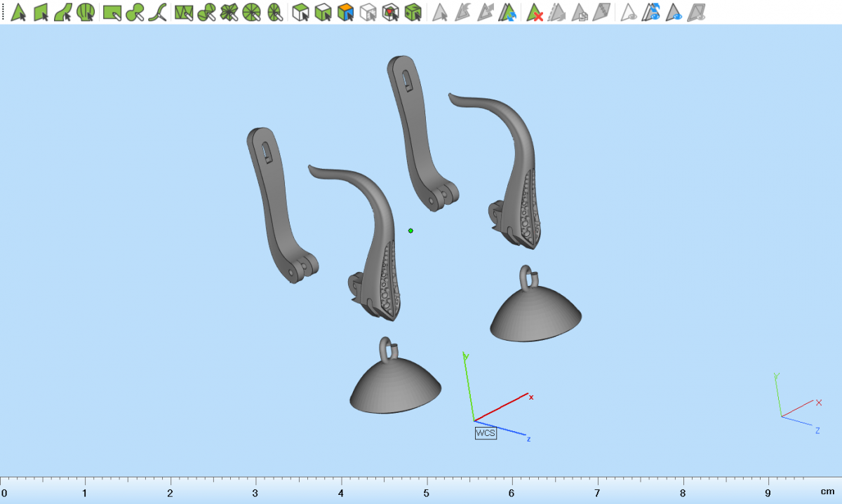The height and width of the screenshot is (504, 842).
Task: Select the cube icon with orange top
Action: point(345,12)
